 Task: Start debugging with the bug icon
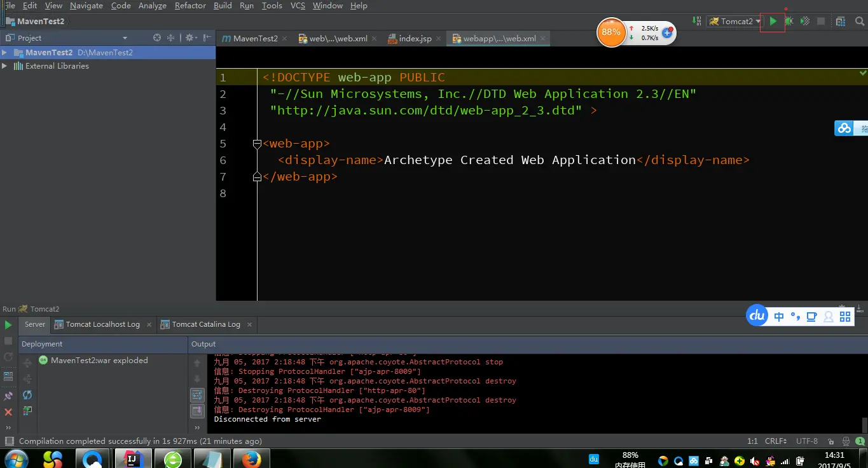click(x=789, y=21)
